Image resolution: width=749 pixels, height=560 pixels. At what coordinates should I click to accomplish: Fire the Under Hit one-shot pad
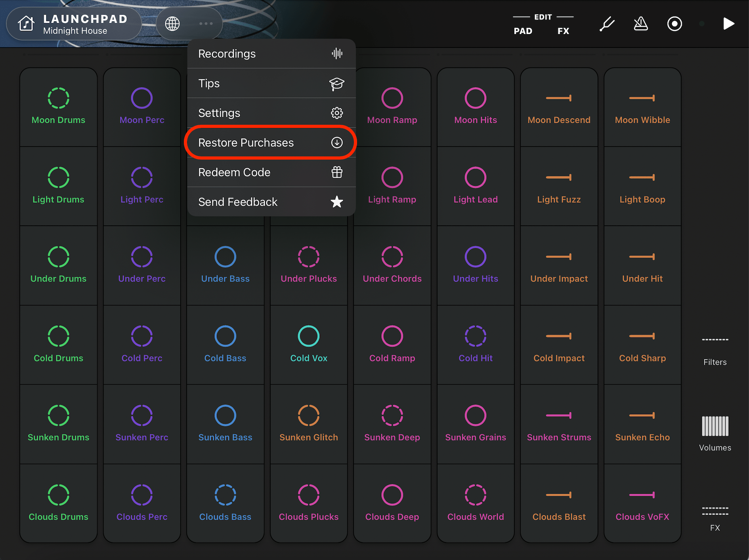click(x=642, y=265)
